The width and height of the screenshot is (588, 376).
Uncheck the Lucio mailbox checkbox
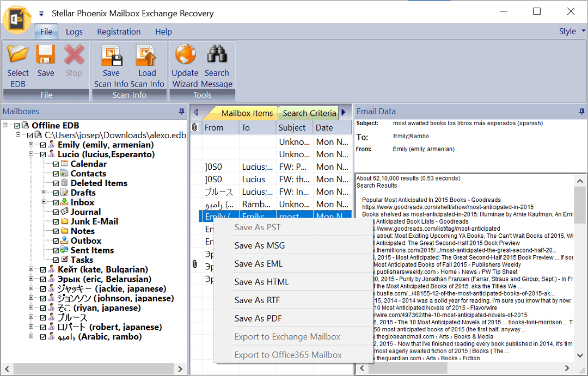[x=43, y=155]
